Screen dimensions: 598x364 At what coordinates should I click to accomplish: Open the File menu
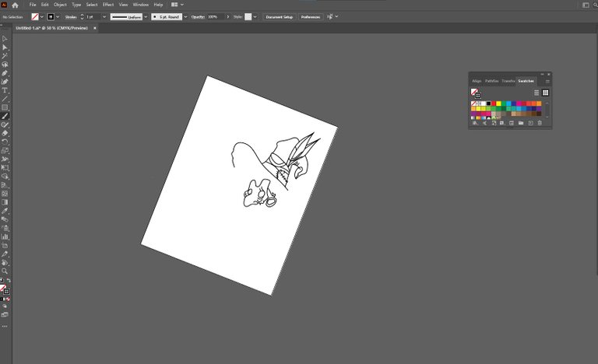33,5
